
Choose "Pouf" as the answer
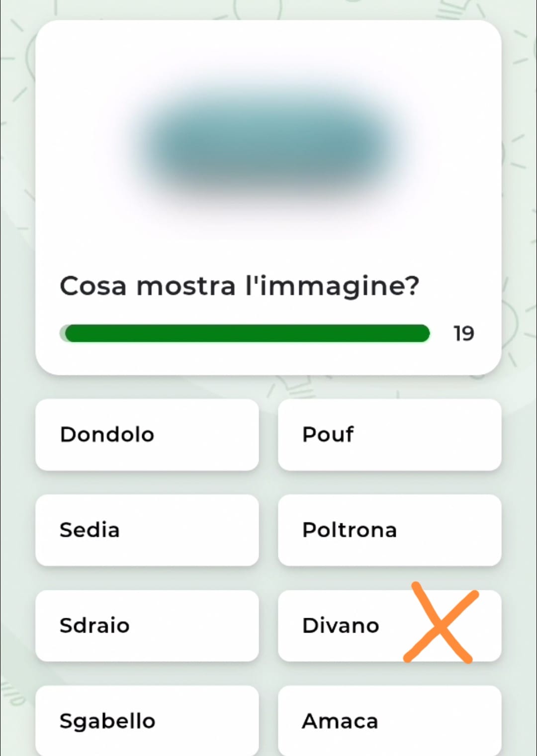click(x=389, y=435)
